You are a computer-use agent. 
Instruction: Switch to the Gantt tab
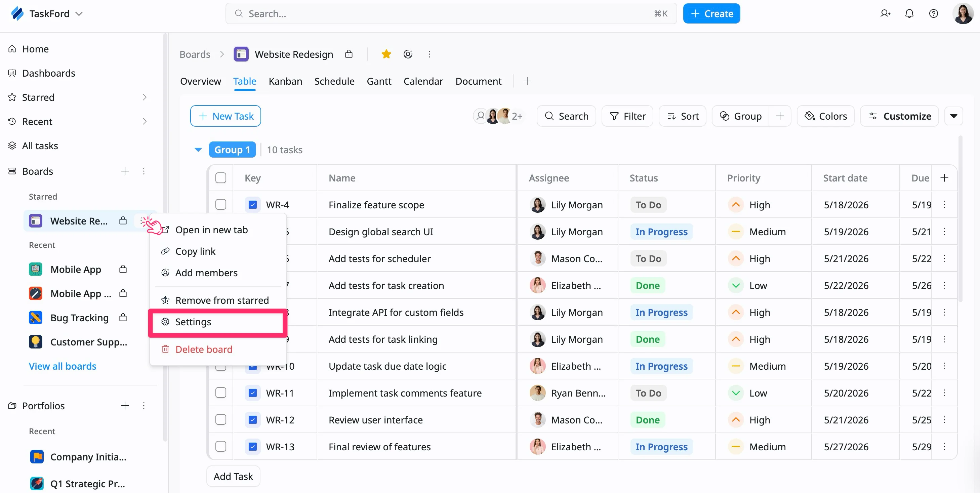tap(379, 81)
